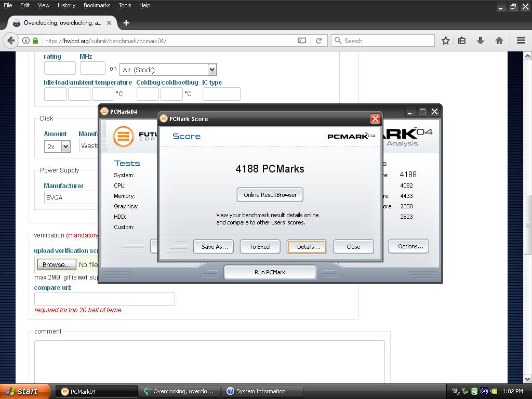Click the disk Manufacturer field in form
The image size is (532, 399).
pos(89,146)
